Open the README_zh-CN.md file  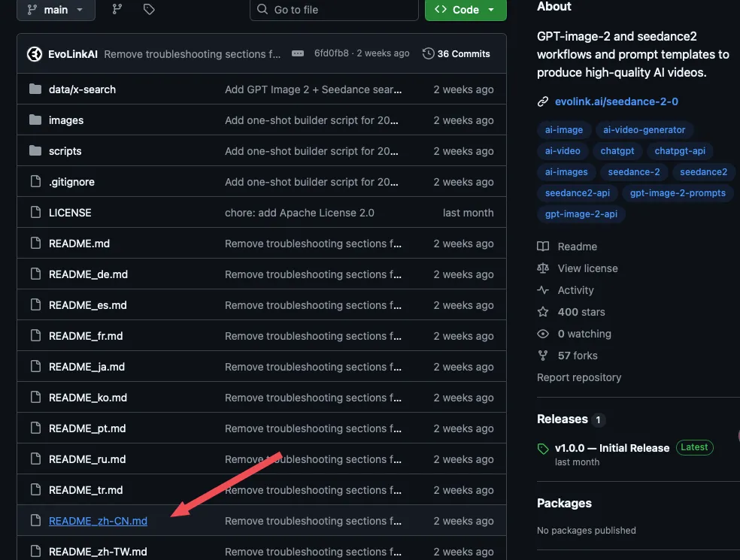[x=99, y=521]
